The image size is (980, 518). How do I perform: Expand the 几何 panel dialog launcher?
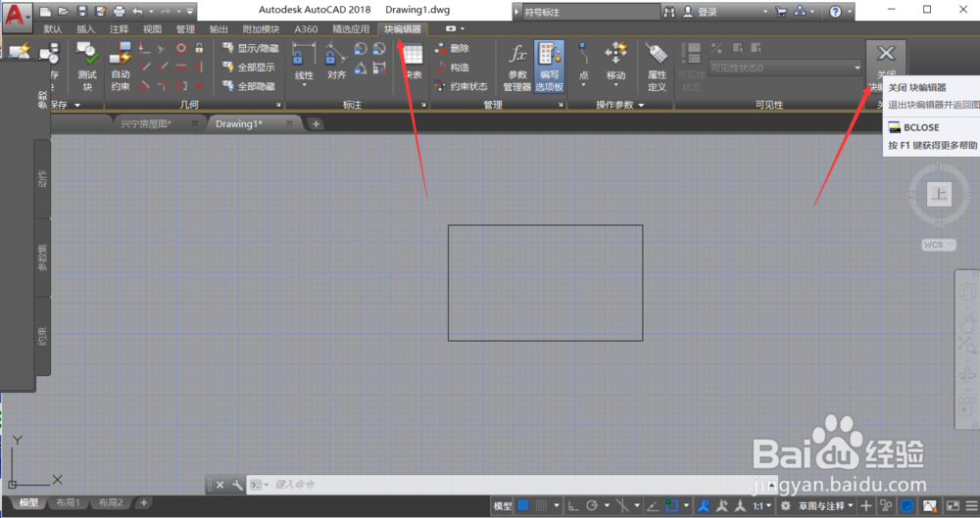[x=278, y=105]
